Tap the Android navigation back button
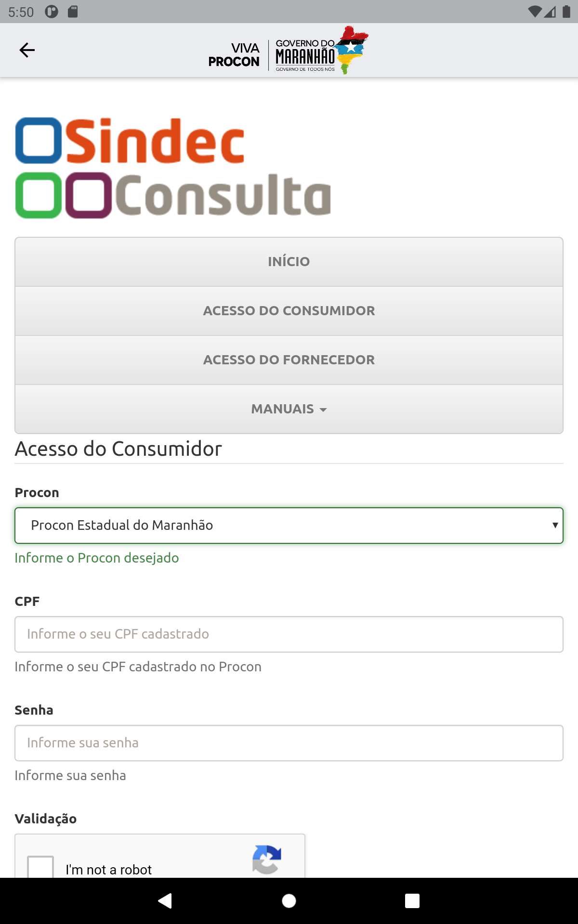The image size is (578, 924). point(165,901)
